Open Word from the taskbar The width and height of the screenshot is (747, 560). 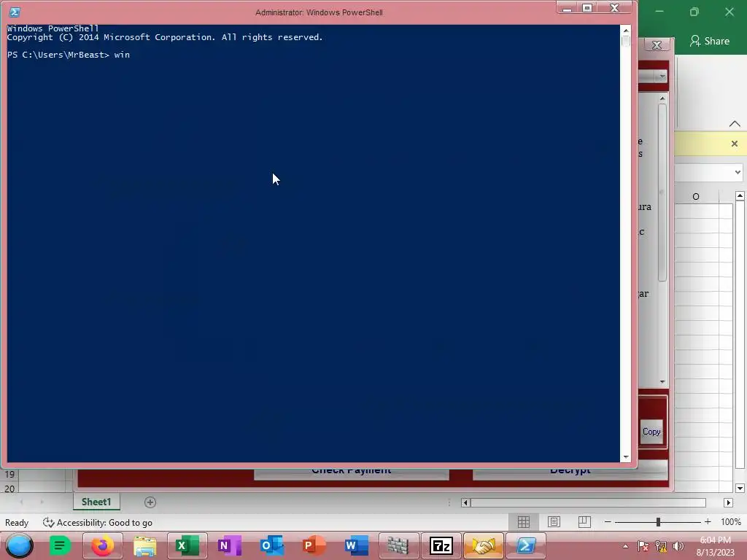click(x=356, y=545)
